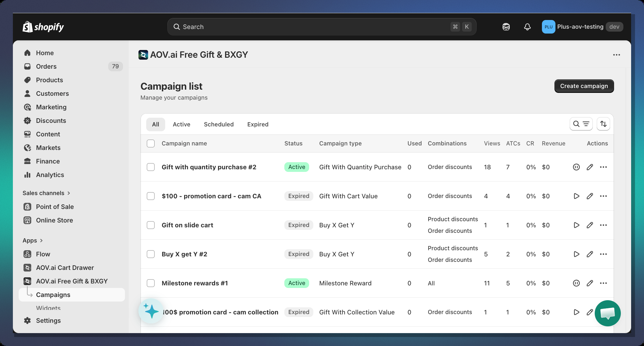Focus the top Search field
The image size is (644, 346).
[316, 27]
